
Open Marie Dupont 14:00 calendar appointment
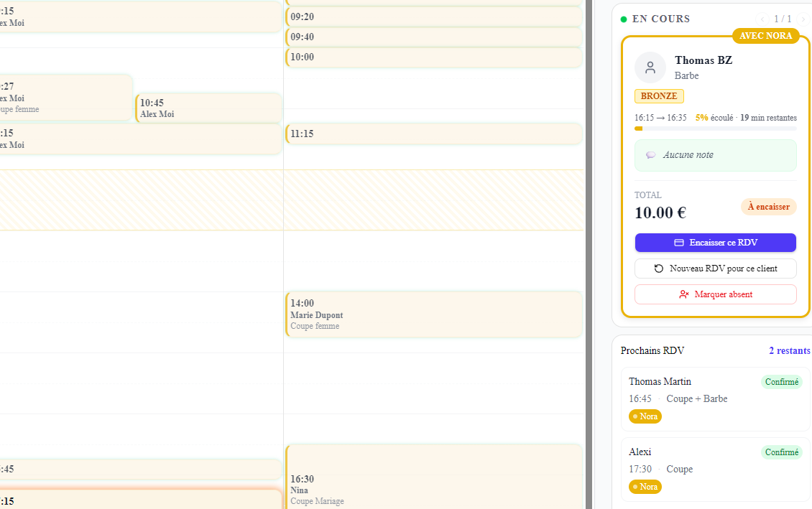click(x=434, y=314)
